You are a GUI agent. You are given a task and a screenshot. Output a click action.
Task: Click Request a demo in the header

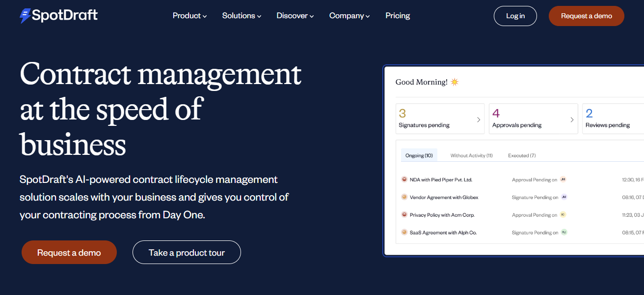coord(587,16)
